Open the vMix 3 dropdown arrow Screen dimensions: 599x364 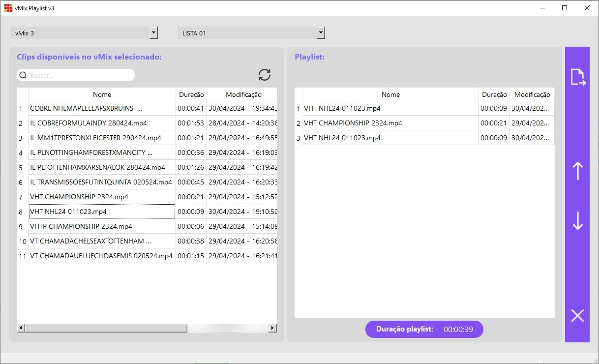tap(153, 33)
